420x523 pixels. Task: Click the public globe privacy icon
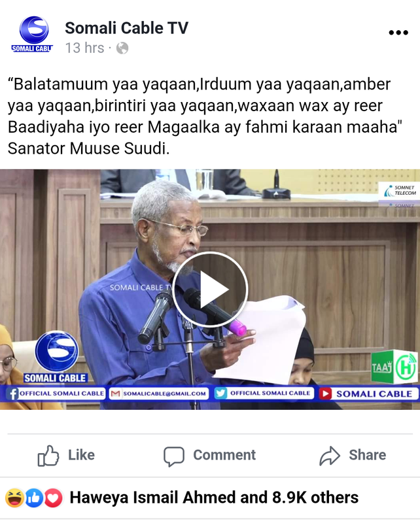pyautogui.click(x=122, y=48)
